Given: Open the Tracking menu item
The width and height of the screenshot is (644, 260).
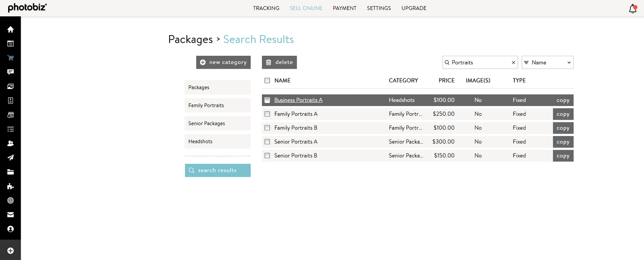Looking at the screenshot, I should 266,8.
